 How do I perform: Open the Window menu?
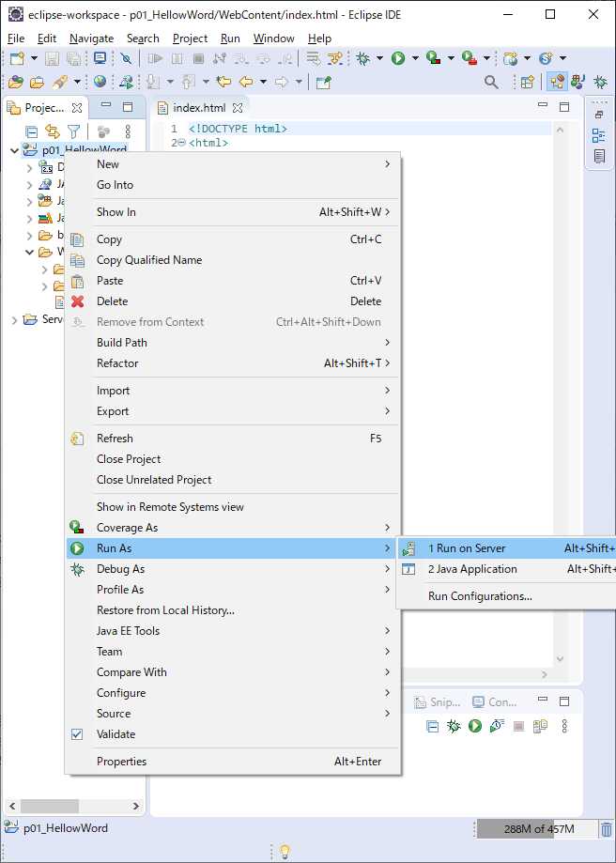tap(273, 39)
